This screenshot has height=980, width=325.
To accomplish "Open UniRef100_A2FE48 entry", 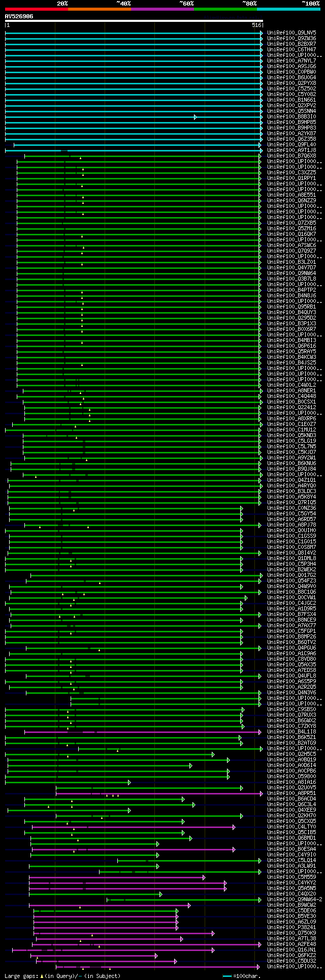I will pos(291,944).
